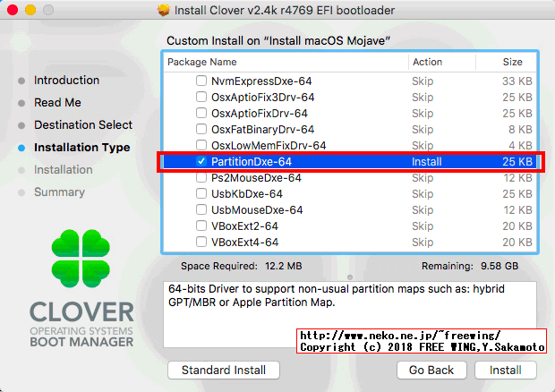Select the OsxLowMemFixDrv-64 row name
This screenshot has width=555, height=392.
tap(269, 145)
